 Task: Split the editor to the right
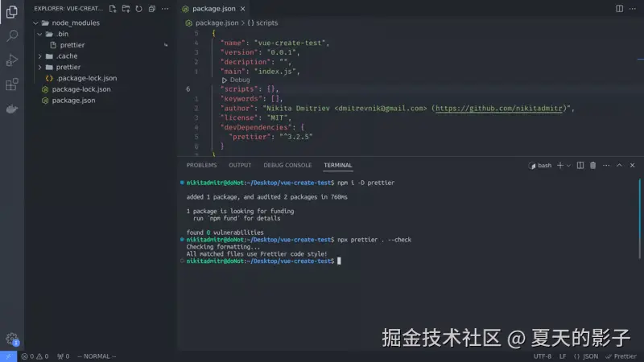coord(619,9)
